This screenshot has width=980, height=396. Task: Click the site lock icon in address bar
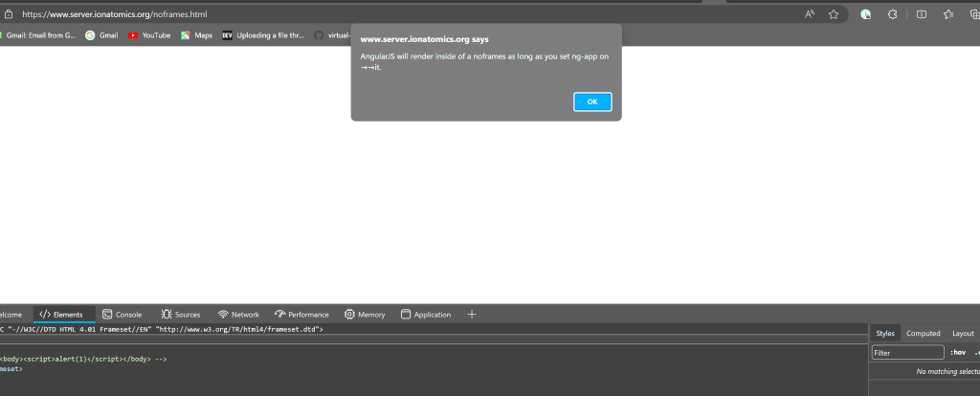click(8, 14)
